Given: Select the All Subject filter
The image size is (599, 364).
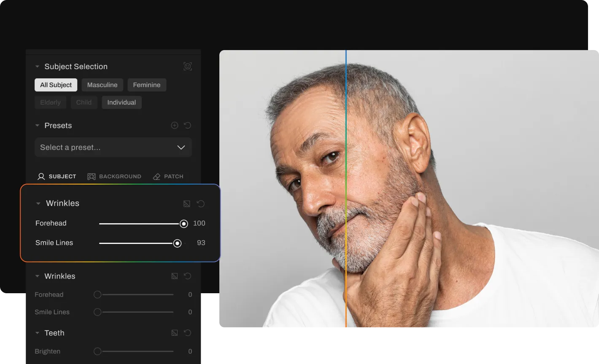Looking at the screenshot, I should 56,85.
